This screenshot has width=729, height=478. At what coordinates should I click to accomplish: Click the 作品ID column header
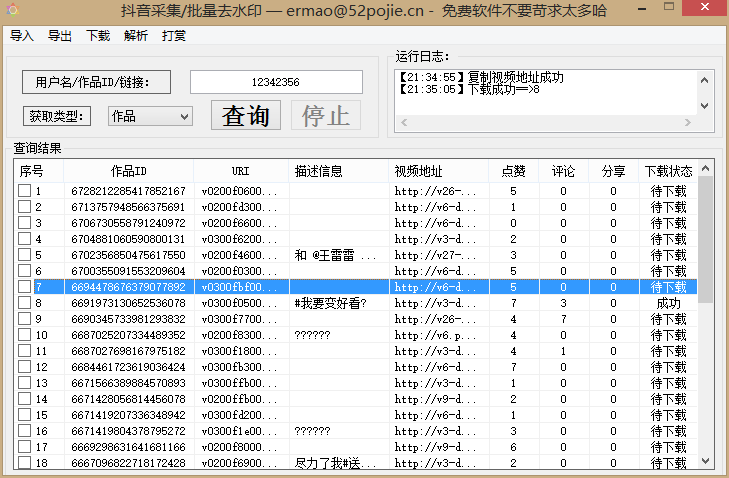(128, 171)
